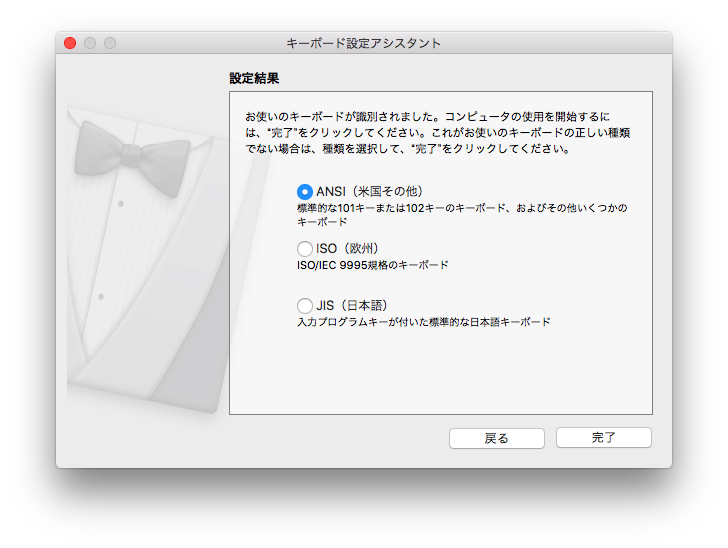Choose the ISO (欧州) keyboard type
The width and height of the screenshot is (728, 548).
pos(305,248)
